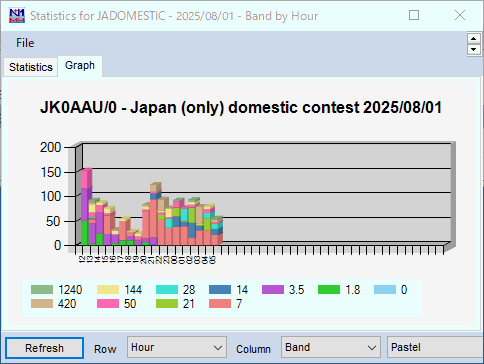Click the up arrow scroll button
The image size is (484, 364).
[474, 38]
